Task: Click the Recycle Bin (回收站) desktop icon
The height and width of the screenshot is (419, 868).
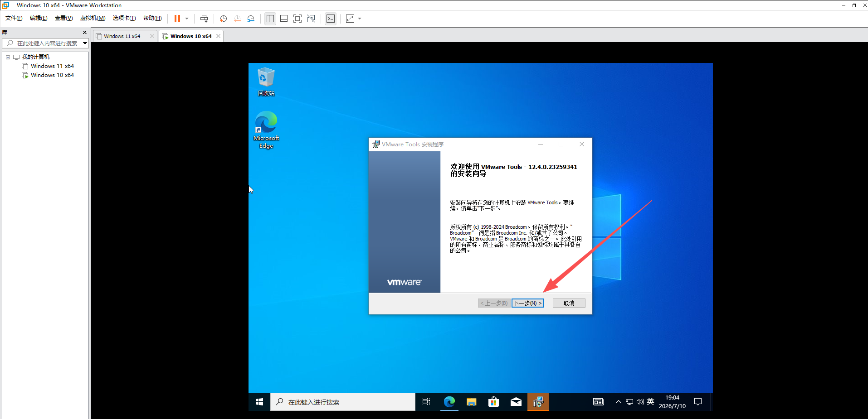Action: (x=266, y=82)
